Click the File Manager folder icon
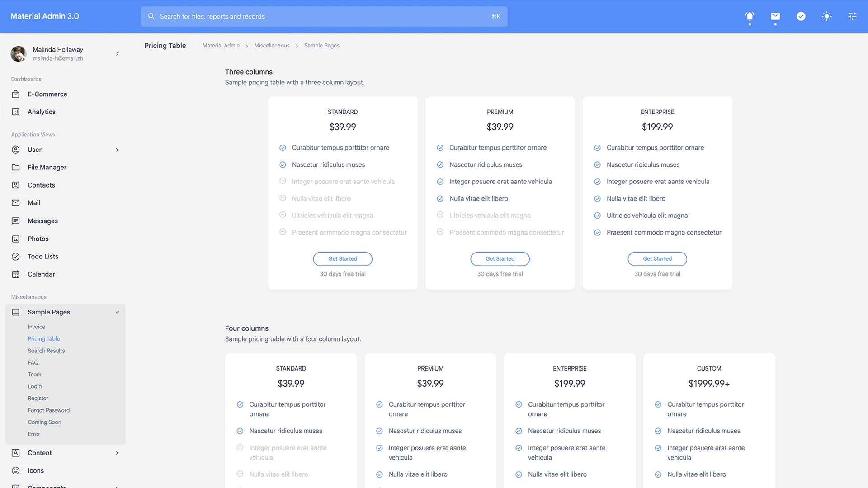868x488 pixels. point(16,167)
